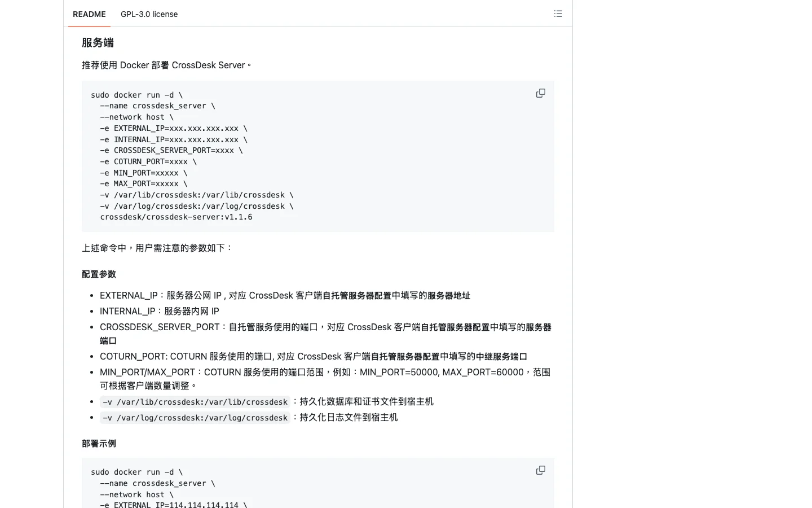
Task: Click the code line -e EXTERNAL_IP=114.114.114.114
Action: 174,505
